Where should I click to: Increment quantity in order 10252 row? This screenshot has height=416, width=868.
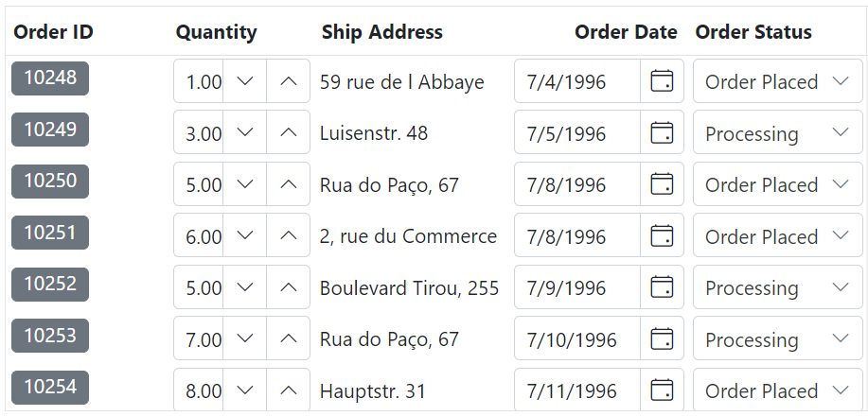pyautogui.click(x=288, y=286)
